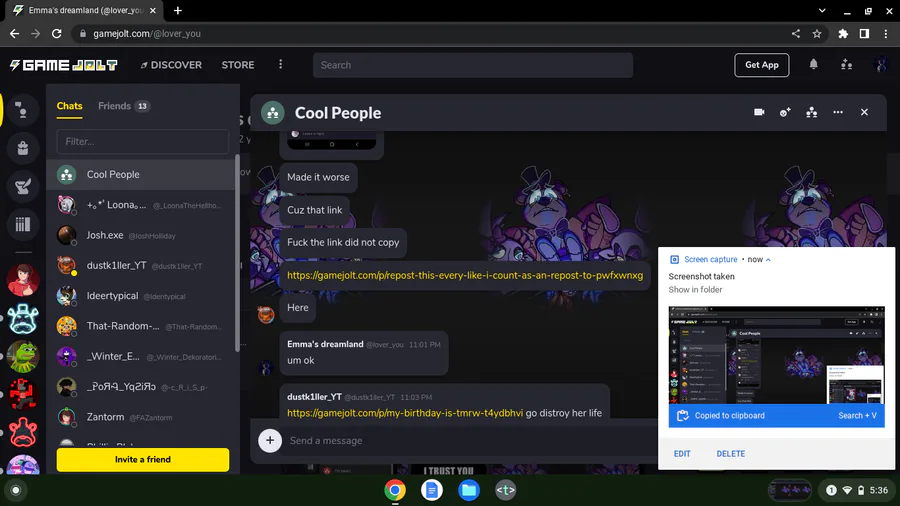The image size is (900, 506).
Task: Open the library icon in the left sidebar
Action: pos(22,224)
